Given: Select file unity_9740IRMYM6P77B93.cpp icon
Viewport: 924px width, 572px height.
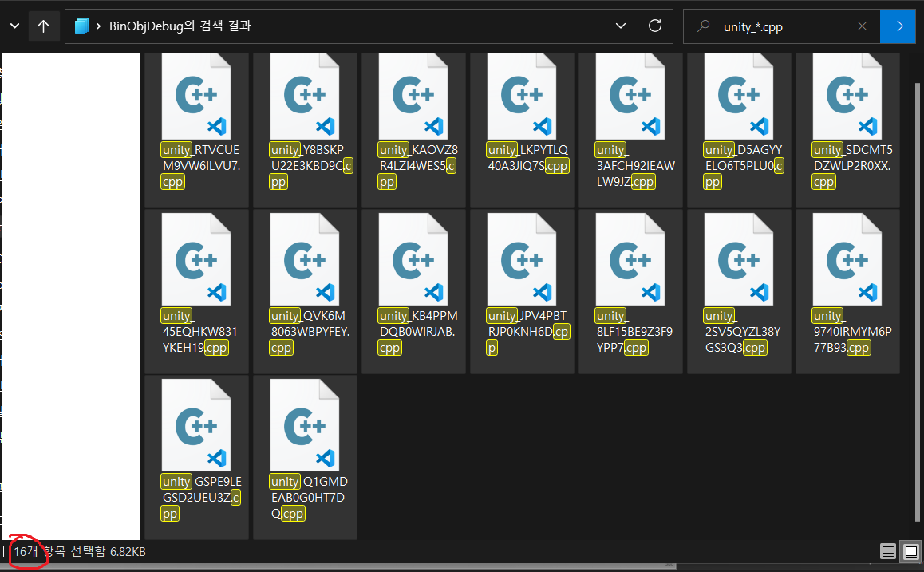Looking at the screenshot, I should point(847,259).
